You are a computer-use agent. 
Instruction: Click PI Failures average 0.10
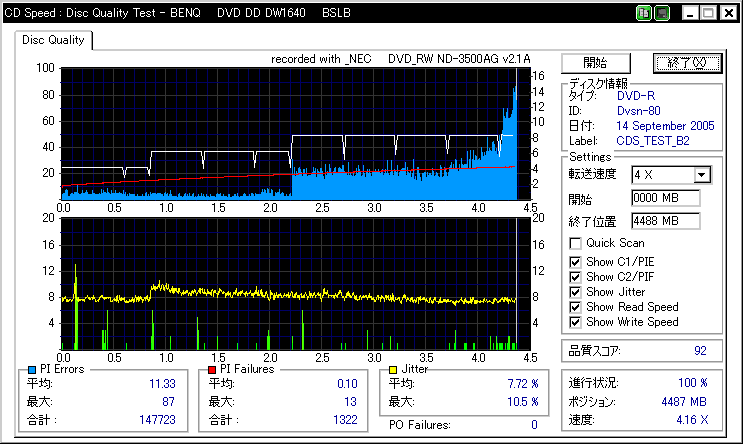click(347, 384)
